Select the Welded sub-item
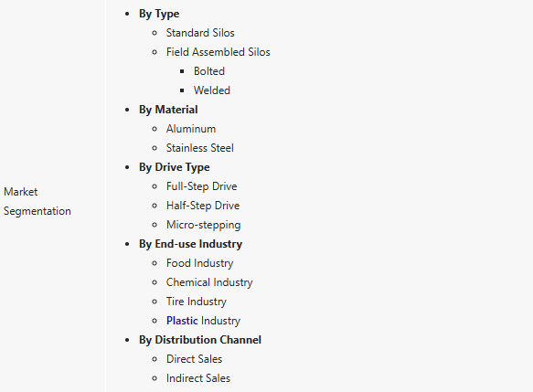Screen dimensions: 533x392 click(212, 90)
